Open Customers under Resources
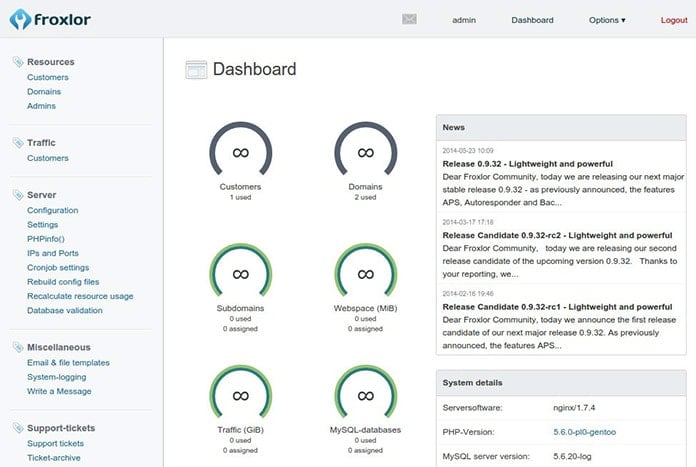Viewport: 696px width, 467px height. coord(47,77)
